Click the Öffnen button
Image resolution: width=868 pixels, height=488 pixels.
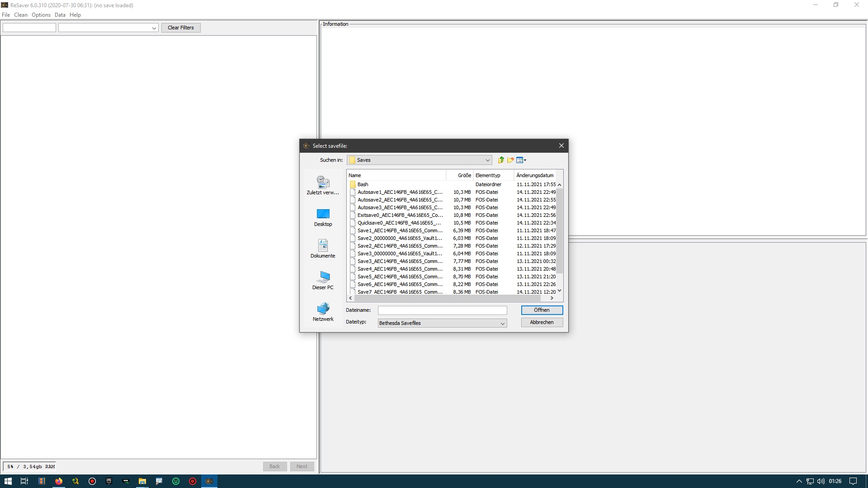(542, 310)
